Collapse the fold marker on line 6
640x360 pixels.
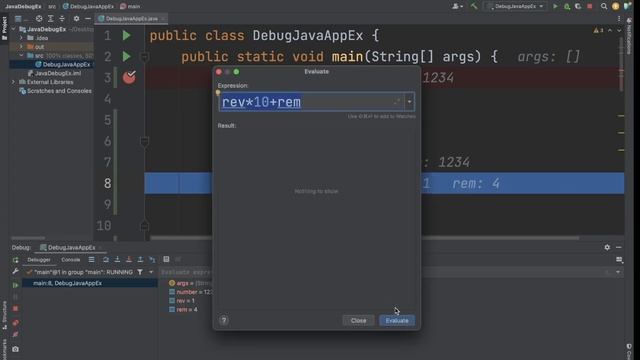point(144,141)
